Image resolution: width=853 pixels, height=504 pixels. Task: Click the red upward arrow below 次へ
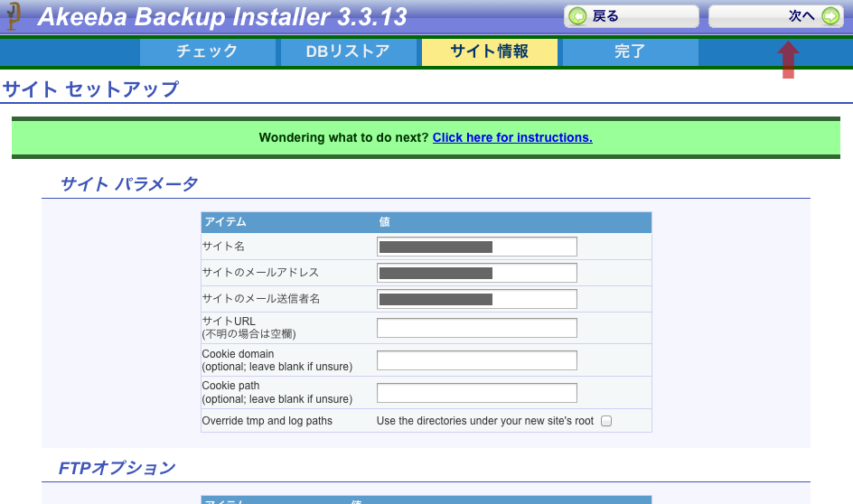pos(789,60)
